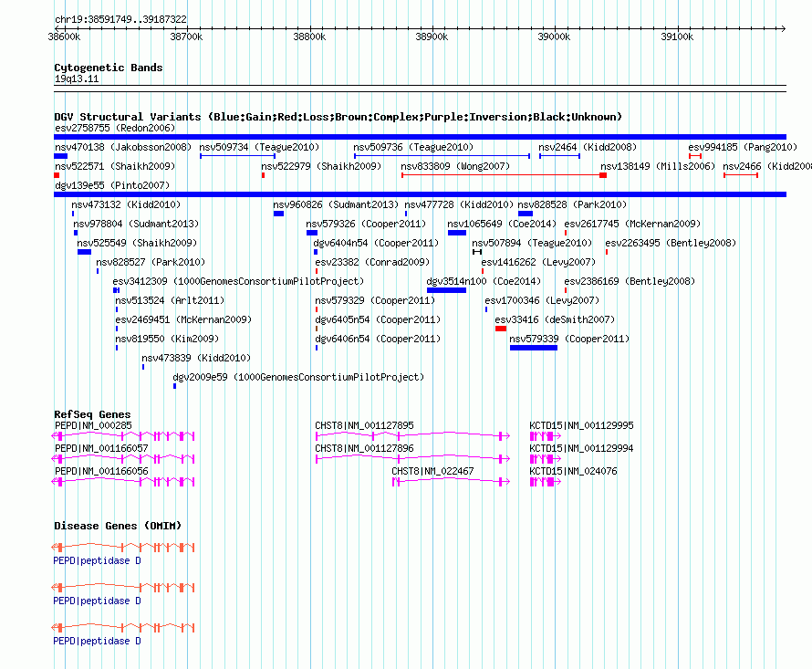Screen dimensions: 812x669
Task: Select dgv139e55 (Pinto2007) label
Action: pyautogui.click(x=112, y=185)
